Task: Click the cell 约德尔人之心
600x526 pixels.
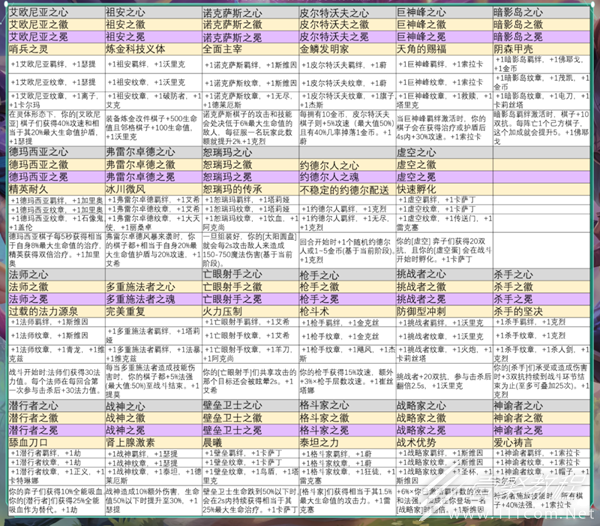Action: pyautogui.click(x=347, y=165)
